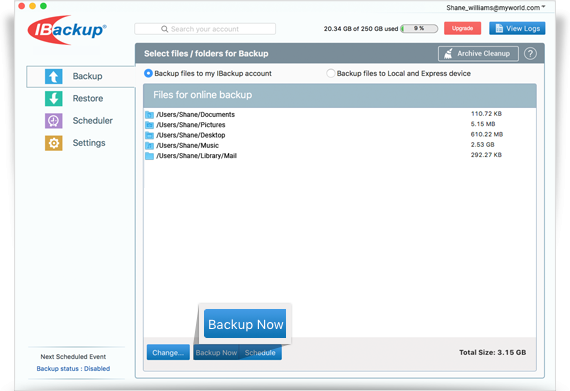Click the large Backup Now button
570x391 pixels.
(x=245, y=324)
